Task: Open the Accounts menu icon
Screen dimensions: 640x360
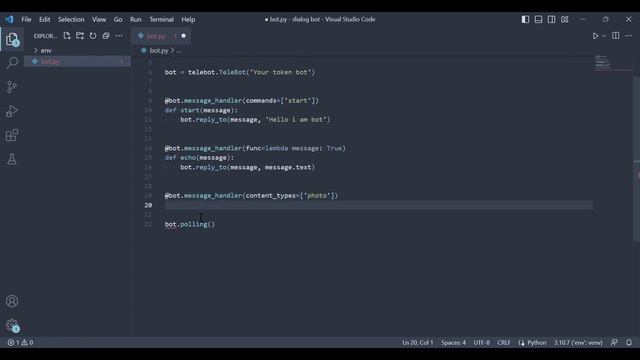Action: point(12,301)
